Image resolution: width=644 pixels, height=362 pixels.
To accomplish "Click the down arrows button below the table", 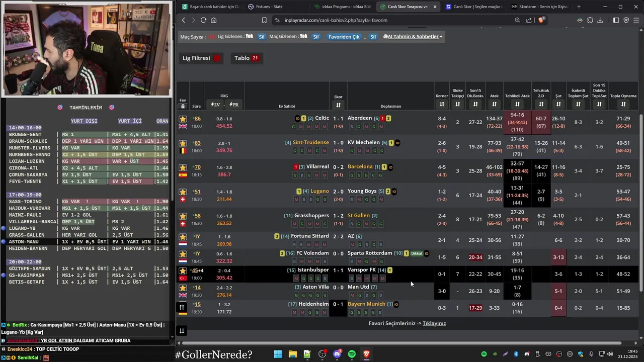I will click(182, 331).
